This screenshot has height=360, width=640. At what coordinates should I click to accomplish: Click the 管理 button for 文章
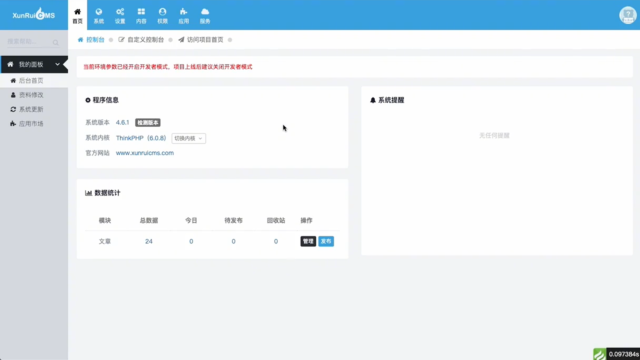click(x=308, y=241)
